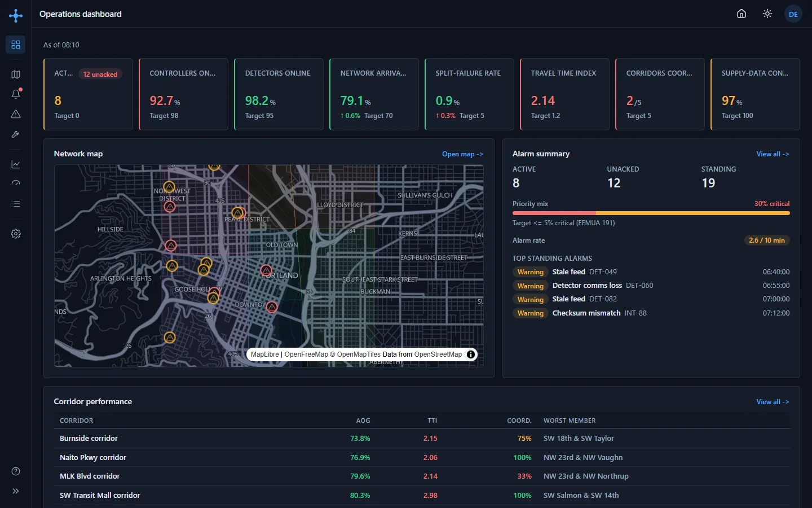Image resolution: width=812 pixels, height=508 pixels.
Task: Click the map attribution info icon
Action: pos(471,354)
